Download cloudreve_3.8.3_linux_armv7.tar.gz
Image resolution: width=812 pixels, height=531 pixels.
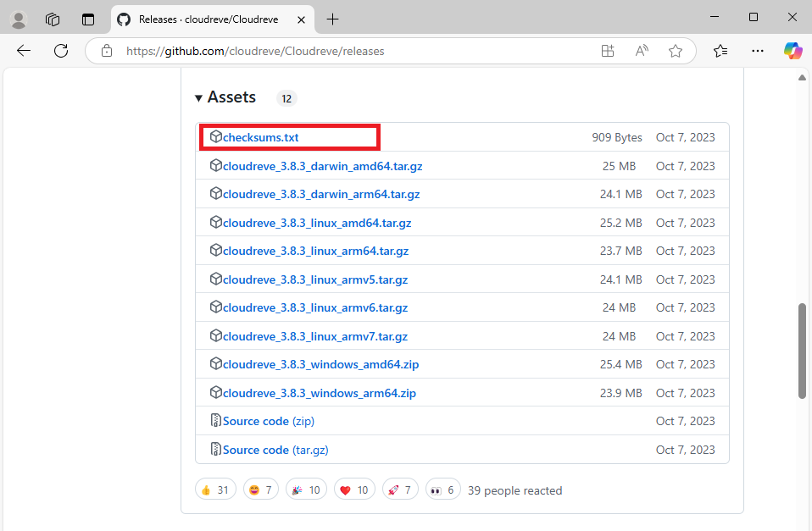coord(315,337)
